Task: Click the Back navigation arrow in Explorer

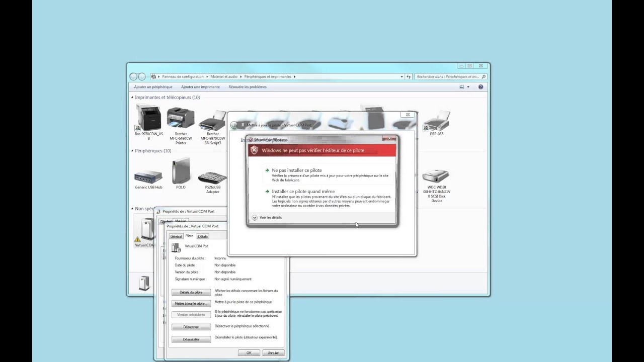Action: click(133, 76)
